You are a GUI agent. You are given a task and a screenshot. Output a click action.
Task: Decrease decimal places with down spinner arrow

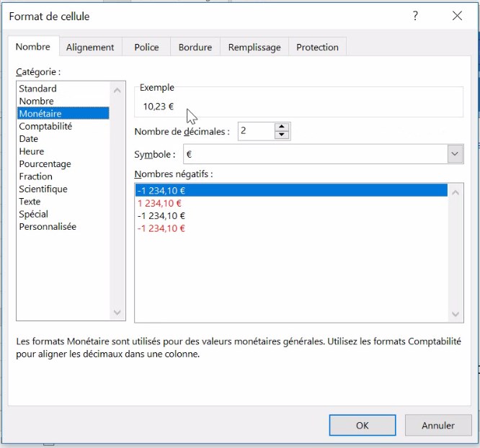click(282, 135)
